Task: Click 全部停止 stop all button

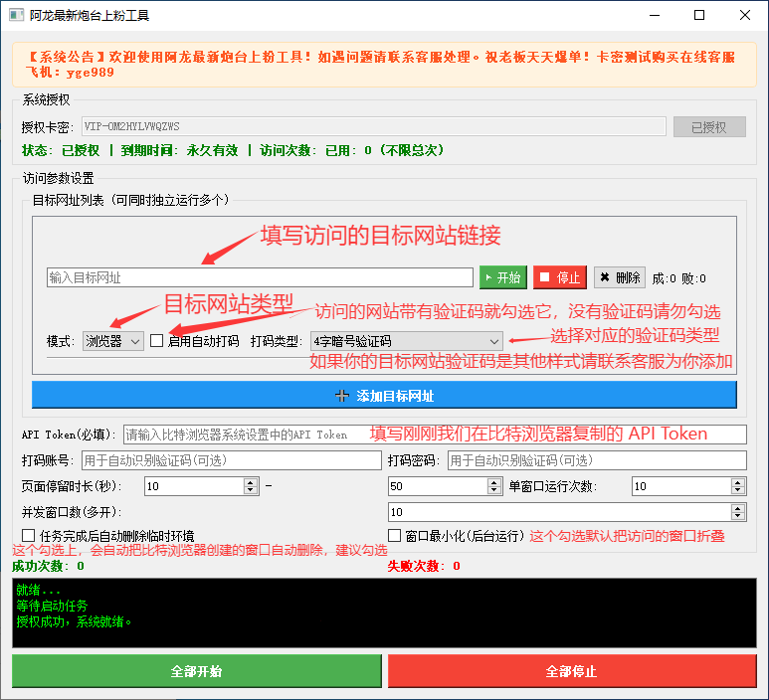Action: (571, 671)
